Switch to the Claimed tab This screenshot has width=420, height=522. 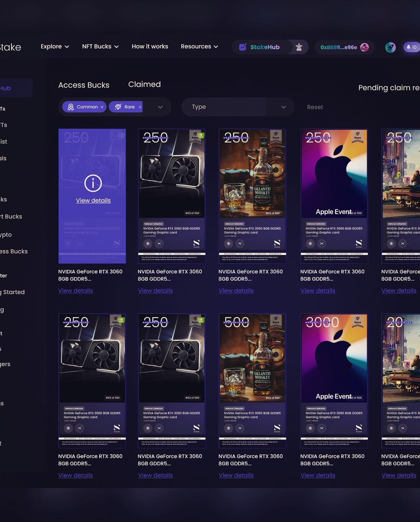[144, 84]
